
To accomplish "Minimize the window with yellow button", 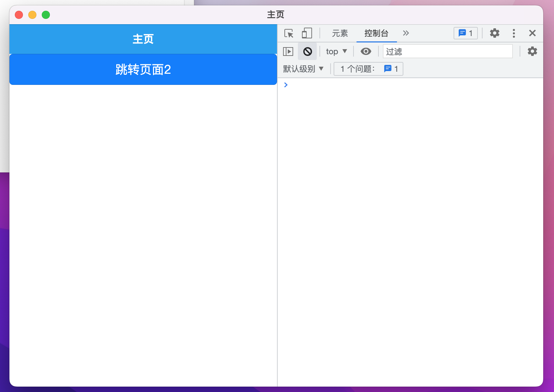I will click(x=32, y=15).
